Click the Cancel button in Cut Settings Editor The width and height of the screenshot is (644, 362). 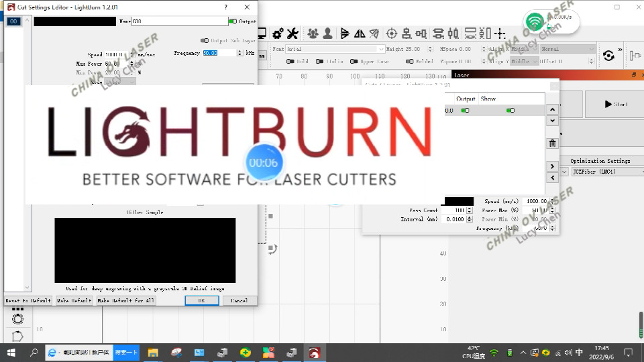click(239, 301)
